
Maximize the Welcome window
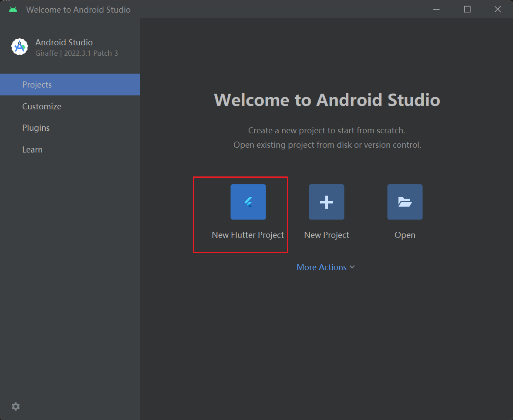467,10
